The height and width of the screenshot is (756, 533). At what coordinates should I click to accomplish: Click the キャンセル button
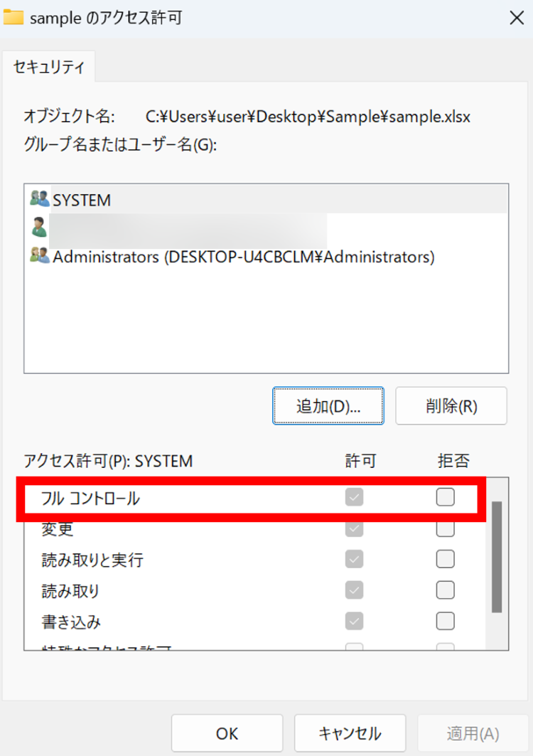pos(350,733)
